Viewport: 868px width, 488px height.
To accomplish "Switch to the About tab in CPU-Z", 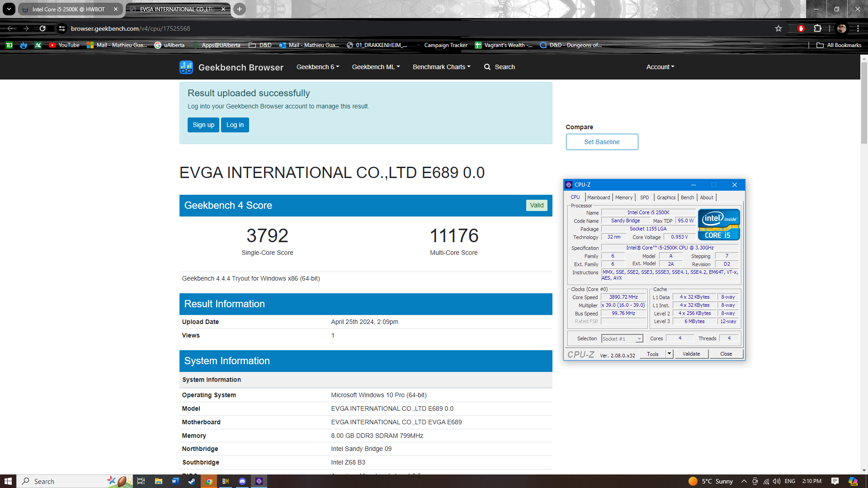I will [x=707, y=197].
